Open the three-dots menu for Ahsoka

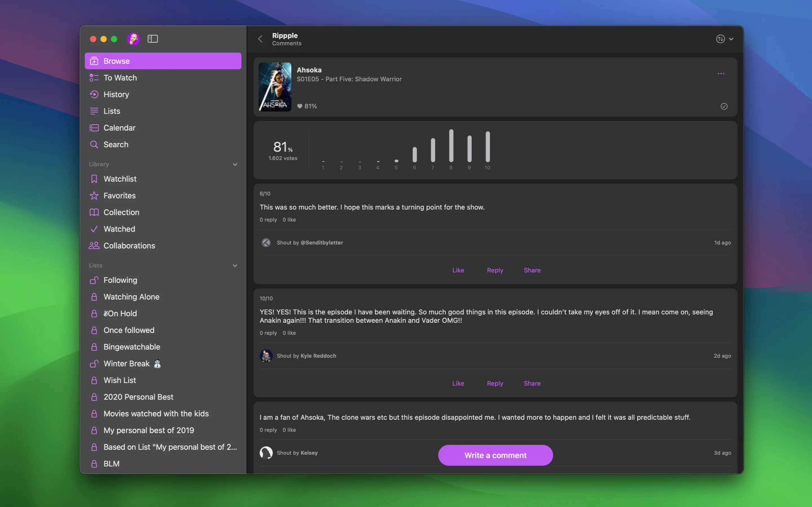pos(721,74)
